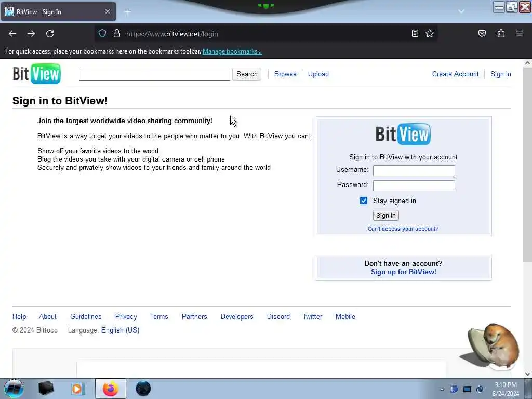Open the taskbar clock showing 3:10 PM

(506, 389)
